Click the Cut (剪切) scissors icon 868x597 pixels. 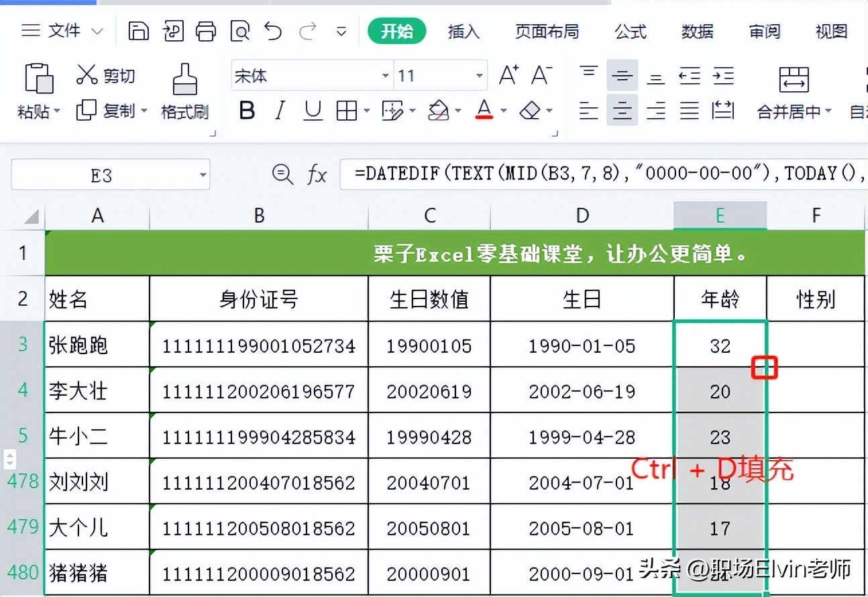click(87, 75)
